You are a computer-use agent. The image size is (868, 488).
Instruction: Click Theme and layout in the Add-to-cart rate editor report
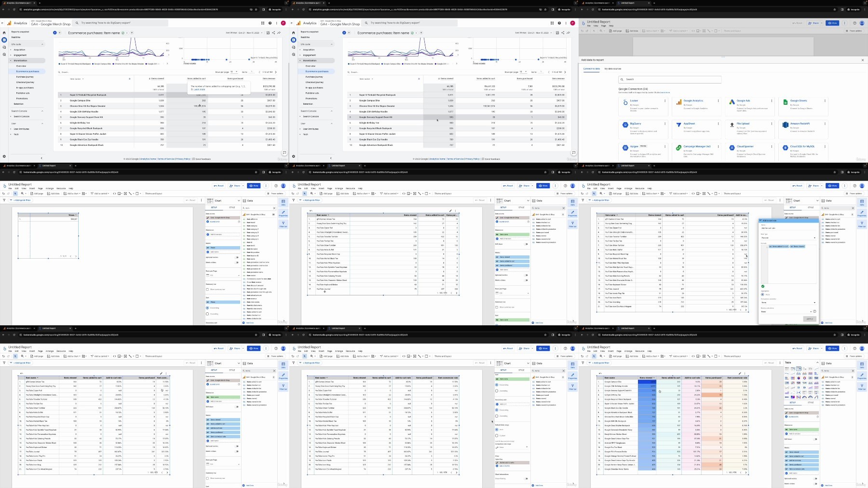(732, 194)
